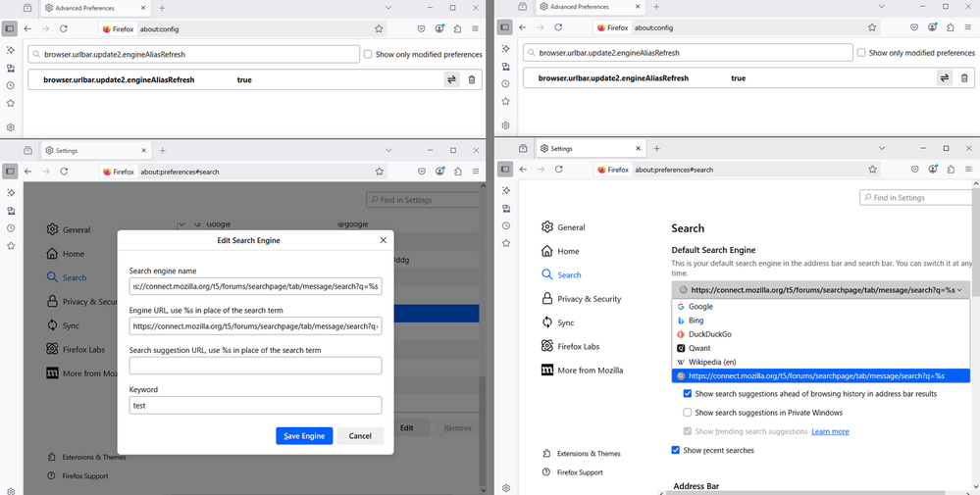Image resolution: width=980 pixels, height=495 pixels.
Task: Toggle sidebar button in bottom-right Settings window
Action: [504, 170]
